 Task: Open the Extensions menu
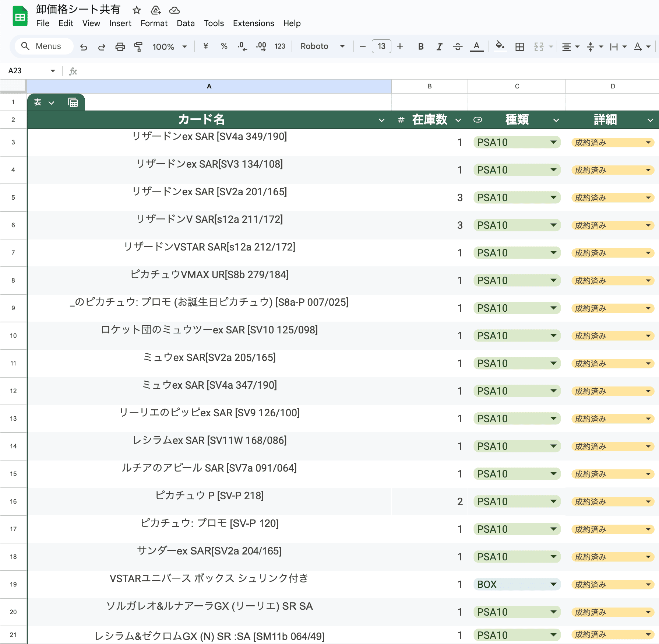coord(253,23)
